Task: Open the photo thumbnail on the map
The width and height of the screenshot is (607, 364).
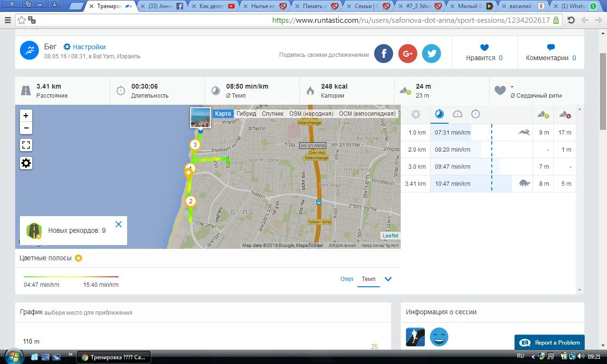Action: pos(201,118)
